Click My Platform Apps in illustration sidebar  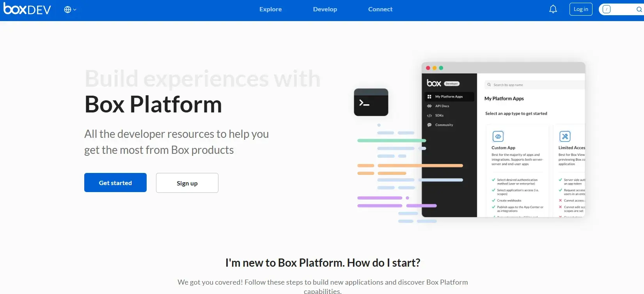pos(449,96)
